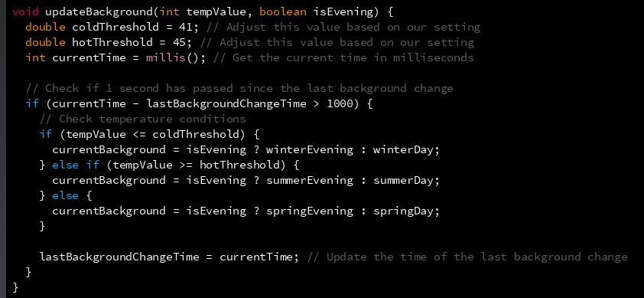
Task: Click the comment 'Get the current time in milliseconds'
Action: tap(343, 57)
